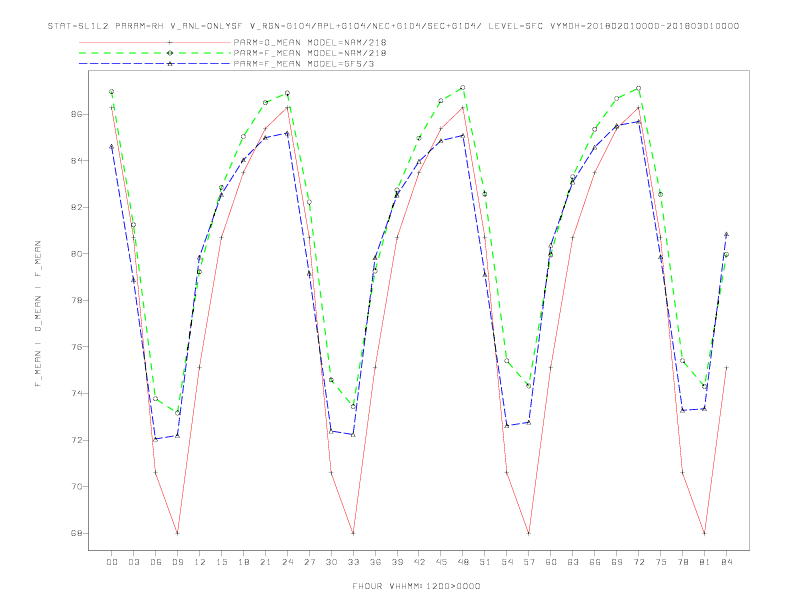Click x-axis tick label 00
Image resolution: width=792 pixels, height=612 pixels.
click(x=112, y=562)
